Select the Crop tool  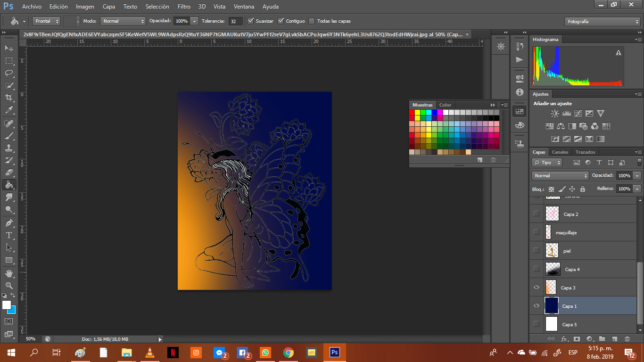pyautogui.click(x=9, y=98)
